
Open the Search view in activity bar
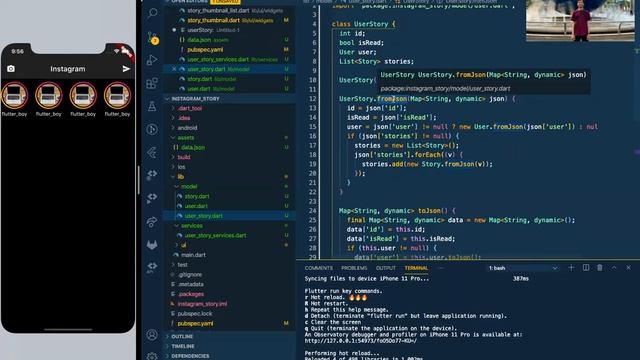(x=152, y=13)
